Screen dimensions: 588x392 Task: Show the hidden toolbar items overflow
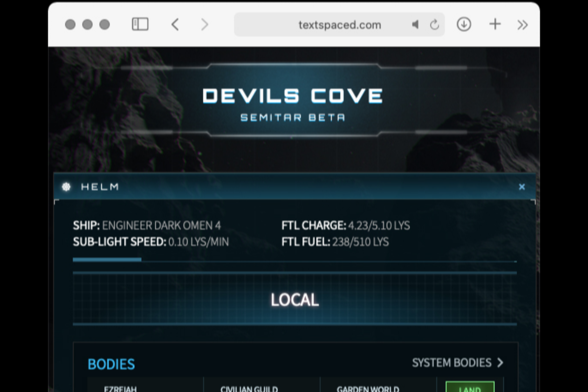click(x=522, y=24)
